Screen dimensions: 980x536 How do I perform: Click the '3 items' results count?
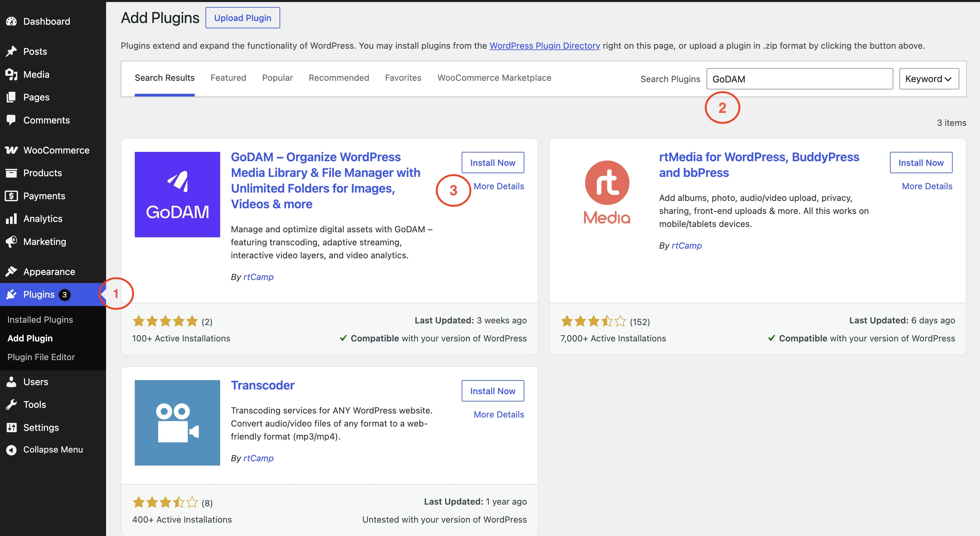pyautogui.click(x=951, y=122)
